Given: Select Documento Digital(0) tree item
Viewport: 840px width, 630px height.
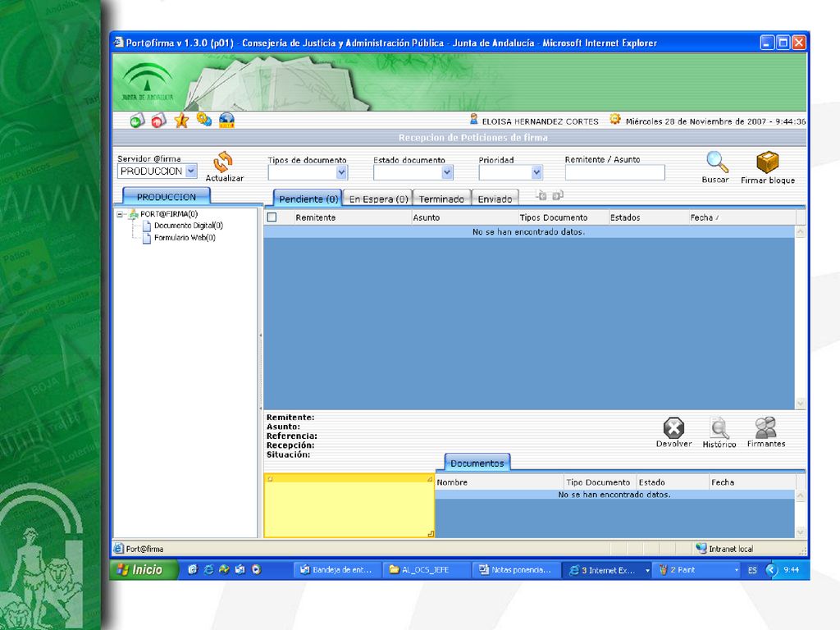Looking at the screenshot, I should click(x=188, y=226).
